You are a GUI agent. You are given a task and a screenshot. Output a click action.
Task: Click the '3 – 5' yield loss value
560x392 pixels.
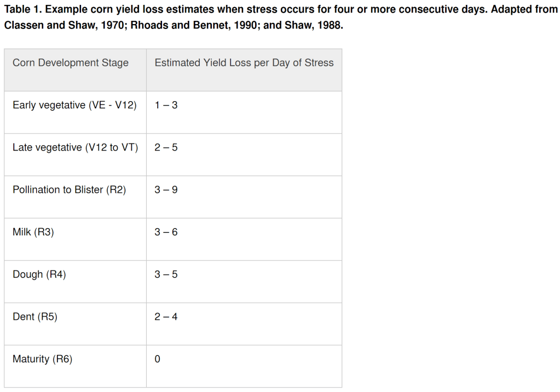coord(166,274)
